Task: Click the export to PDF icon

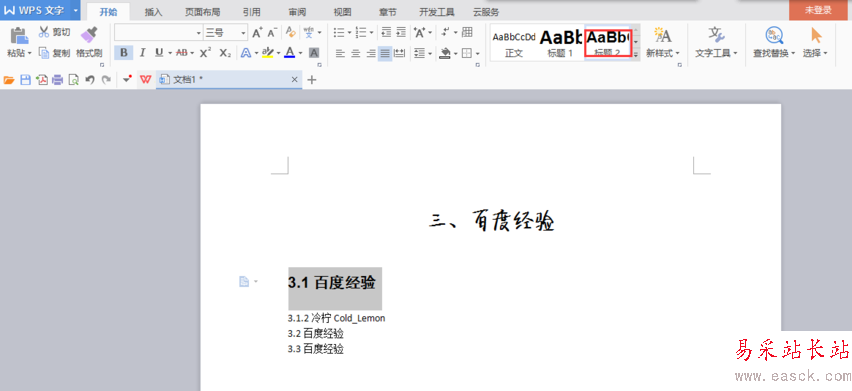Action: (41, 80)
